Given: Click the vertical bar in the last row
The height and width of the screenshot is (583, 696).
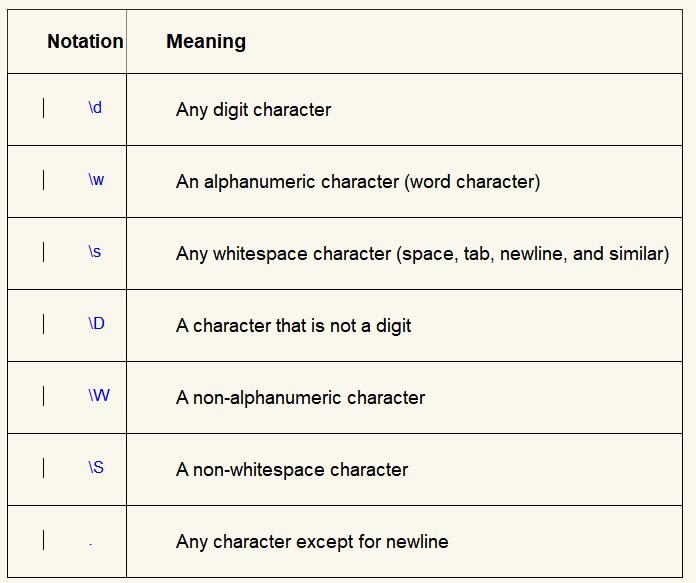Looking at the screenshot, I should pyautogui.click(x=44, y=540).
